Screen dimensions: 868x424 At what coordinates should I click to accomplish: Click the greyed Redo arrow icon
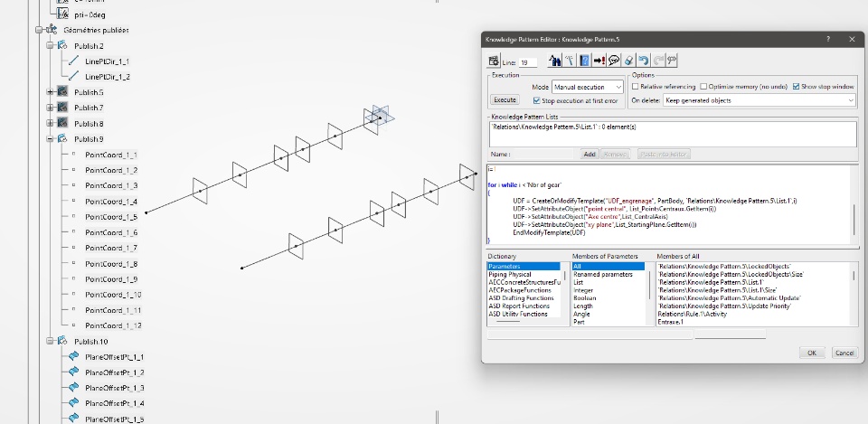[x=657, y=61]
